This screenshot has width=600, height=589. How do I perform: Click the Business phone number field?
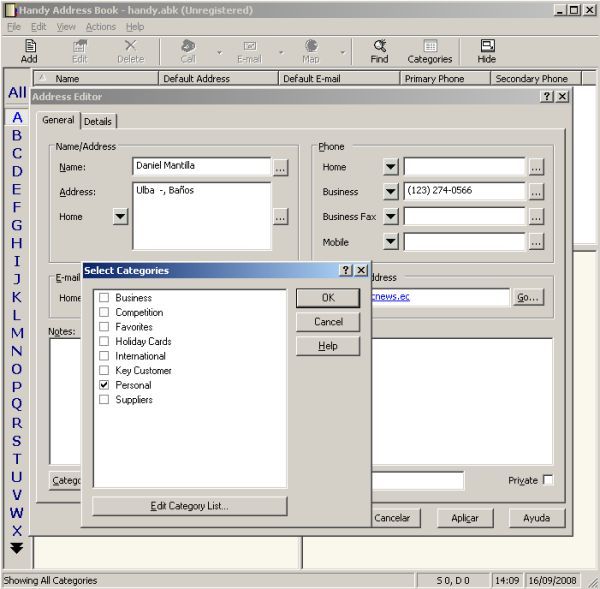(464, 191)
